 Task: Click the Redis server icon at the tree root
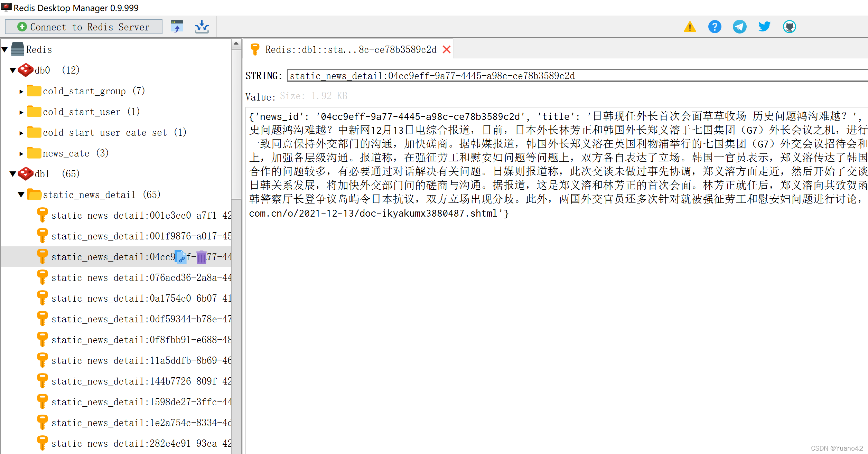(17, 49)
